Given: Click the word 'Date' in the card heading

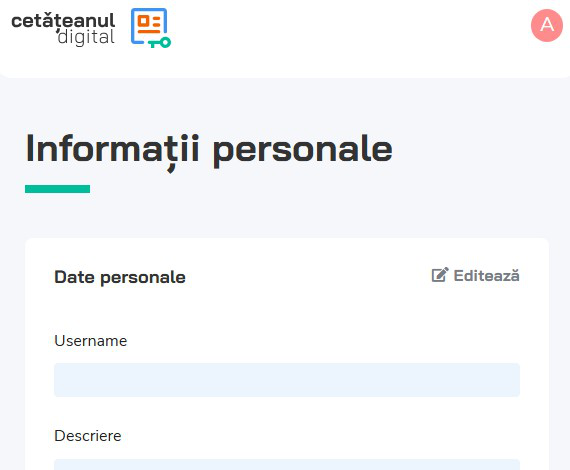Looking at the screenshot, I should coord(75,277).
